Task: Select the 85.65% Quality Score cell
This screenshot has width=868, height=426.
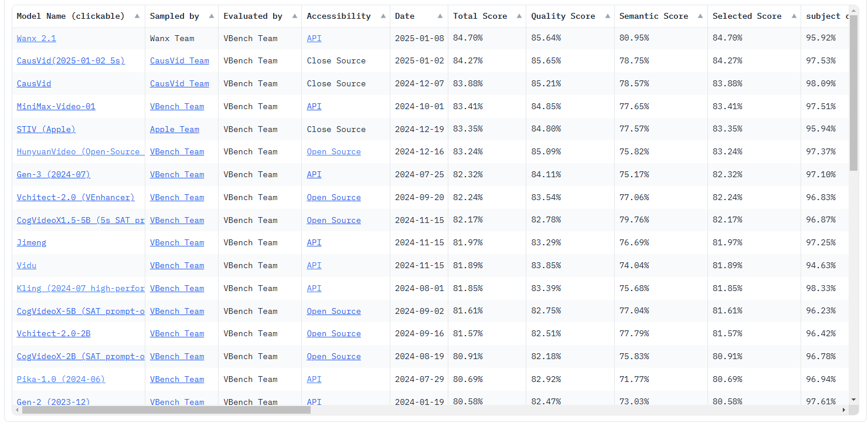Action: pyautogui.click(x=570, y=60)
